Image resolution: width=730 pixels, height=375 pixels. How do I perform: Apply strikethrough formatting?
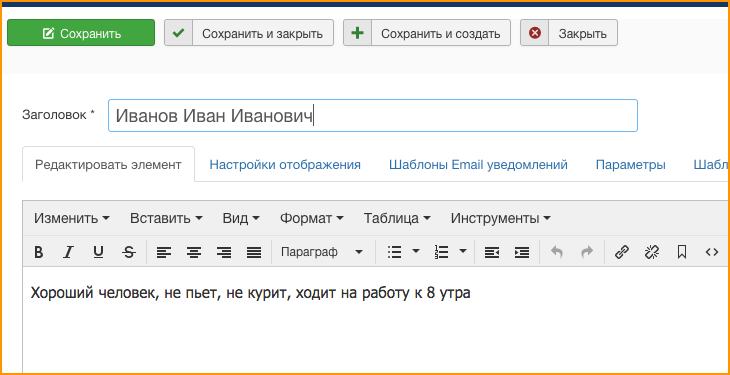pyautogui.click(x=128, y=252)
